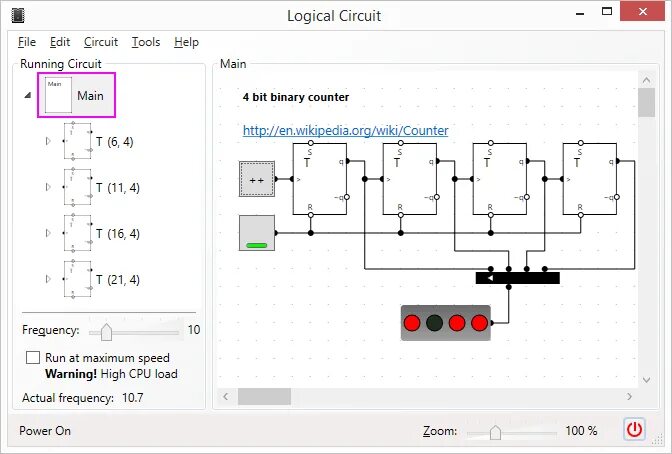The height and width of the screenshot is (454, 672).
Task: Open the Circuit menu
Action: (x=101, y=42)
